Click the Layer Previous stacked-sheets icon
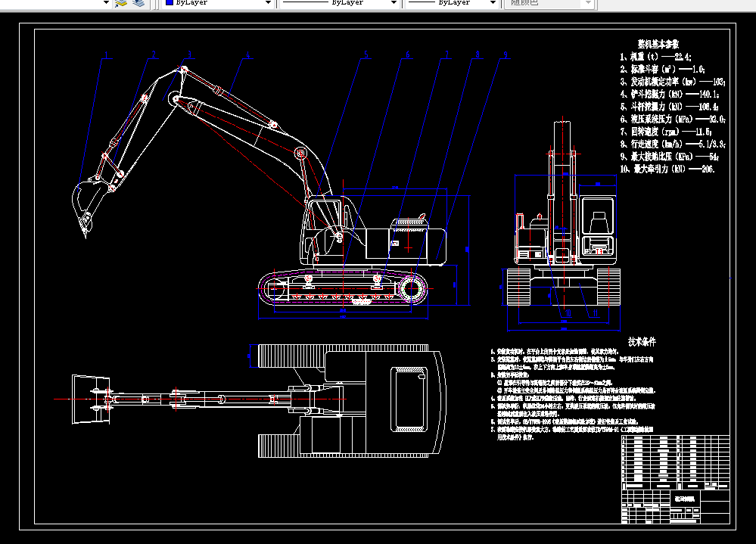 point(138,3)
